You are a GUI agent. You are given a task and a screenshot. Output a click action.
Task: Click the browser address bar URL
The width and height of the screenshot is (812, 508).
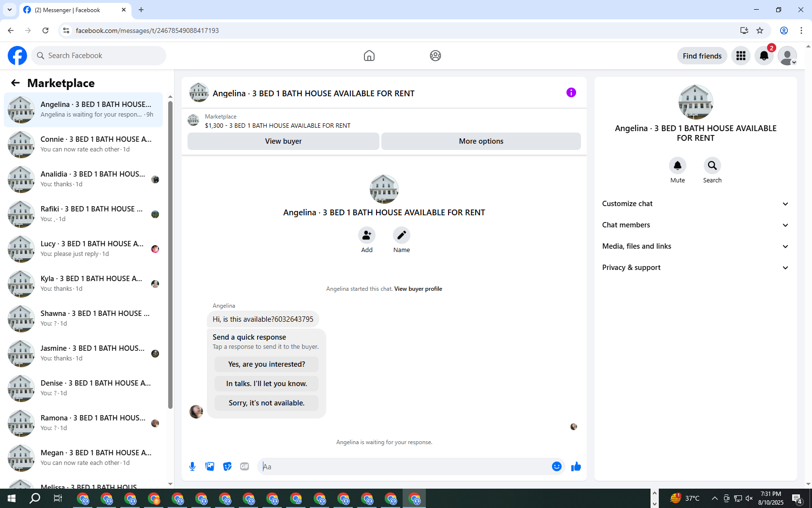click(147, 30)
